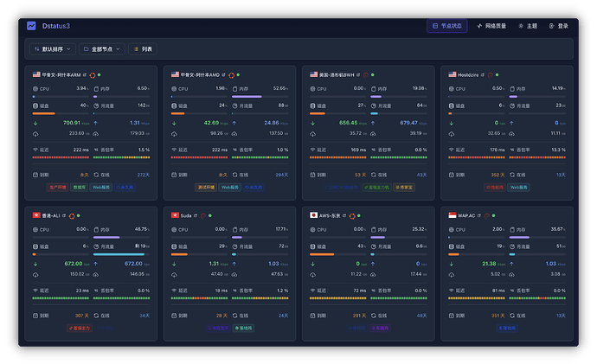The width and height of the screenshot is (597, 364).
Task: Select the 生产环境 tag
Action: coord(57,187)
